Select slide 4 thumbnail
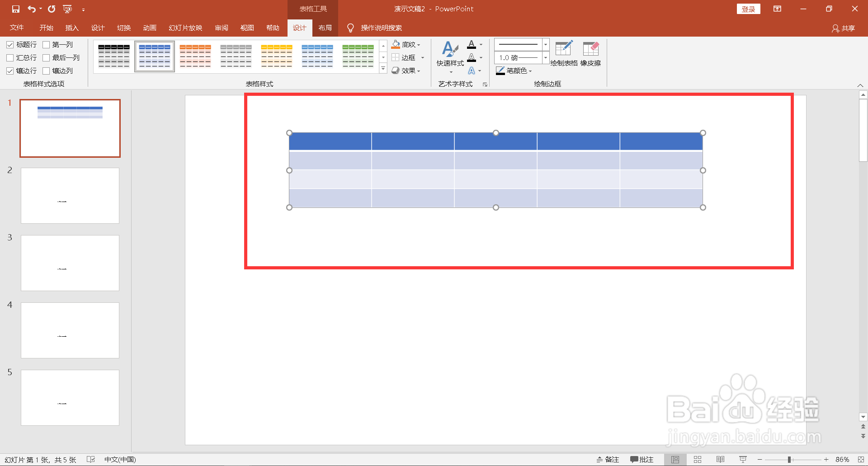 pos(70,330)
